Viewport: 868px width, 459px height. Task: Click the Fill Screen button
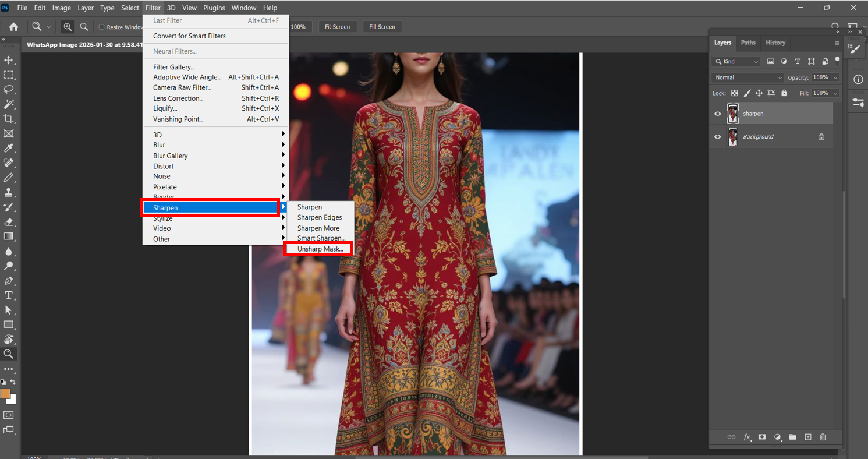(x=382, y=27)
